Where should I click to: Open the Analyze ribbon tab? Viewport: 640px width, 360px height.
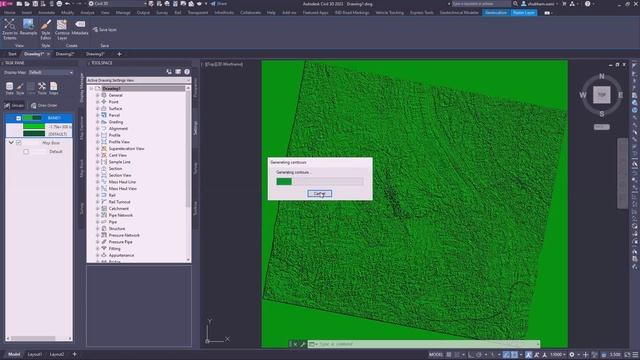coord(87,13)
